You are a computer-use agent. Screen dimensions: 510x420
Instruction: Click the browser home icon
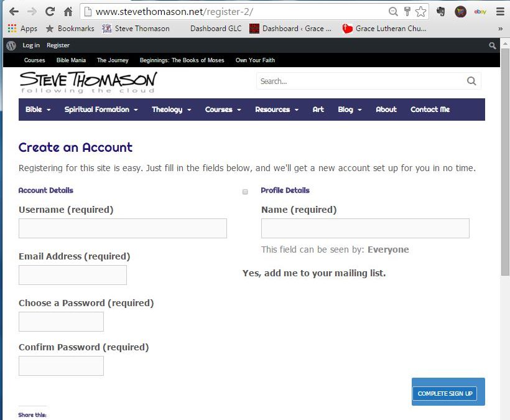click(x=68, y=11)
